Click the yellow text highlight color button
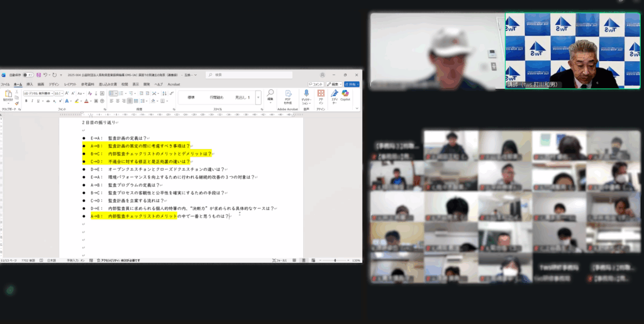 (x=77, y=101)
